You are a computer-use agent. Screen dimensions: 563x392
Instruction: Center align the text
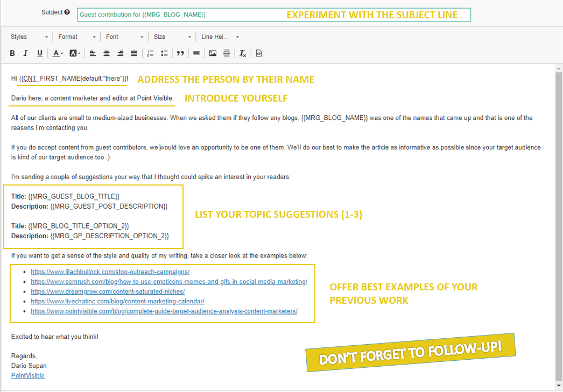(107, 53)
